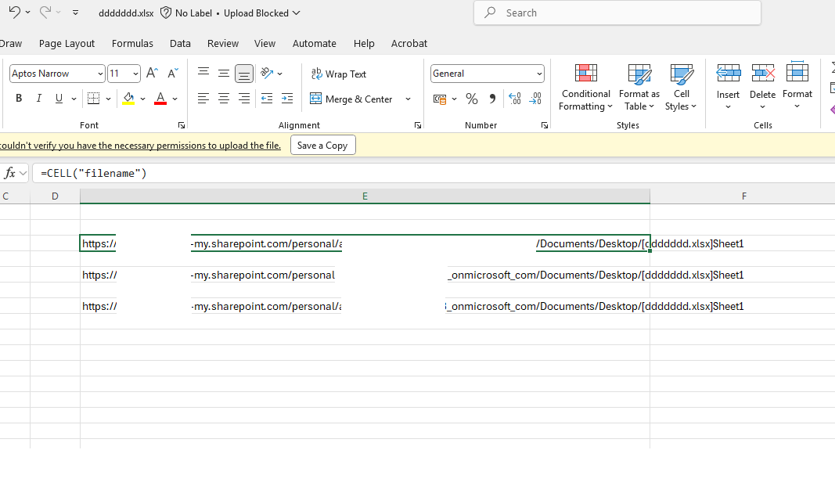The image size is (835, 504).
Task: Open Cell Styles gallery
Action: (x=681, y=88)
